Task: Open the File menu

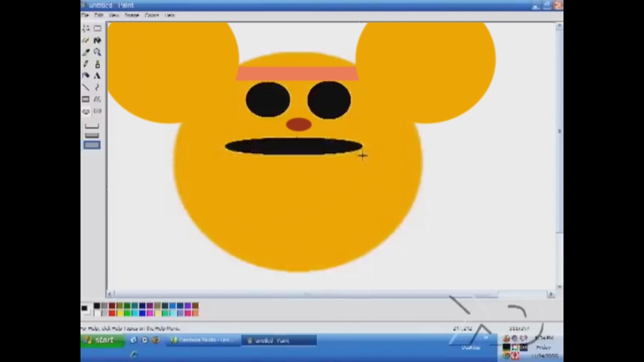Action: click(x=85, y=15)
